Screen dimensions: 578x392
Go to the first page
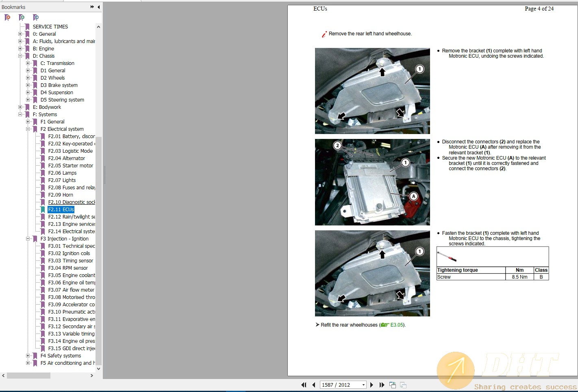click(304, 385)
